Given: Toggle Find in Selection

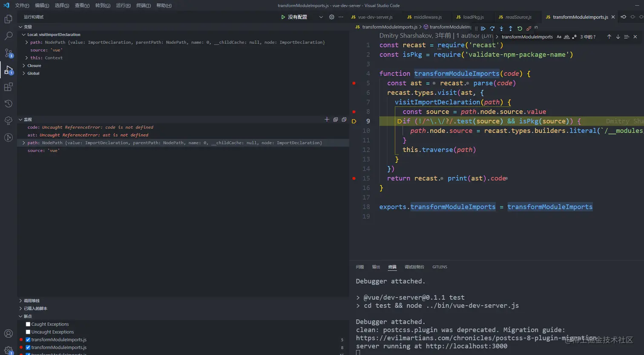Looking at the screenshot, I should click(626, 37).
